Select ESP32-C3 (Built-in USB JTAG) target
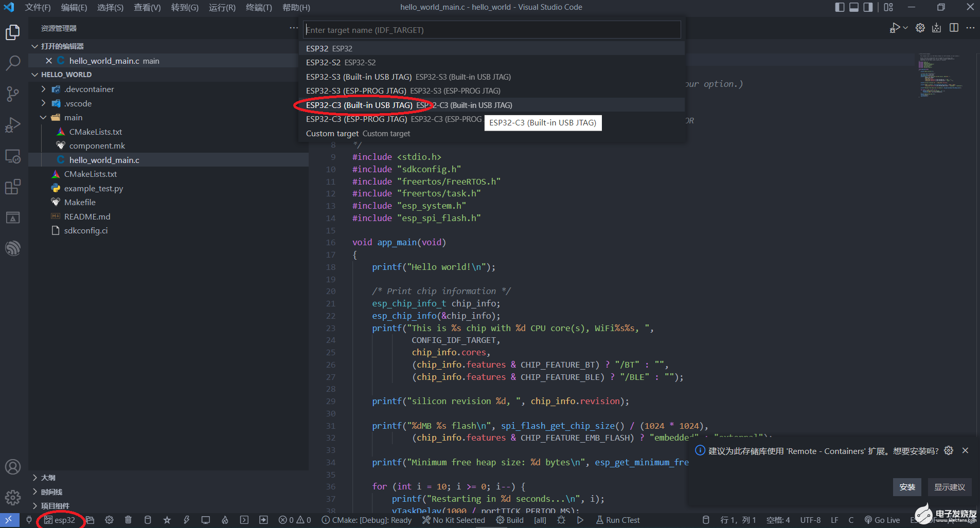The width and height of the screenshot is (980, 528). pyautogui.click(x=492, y=105)
